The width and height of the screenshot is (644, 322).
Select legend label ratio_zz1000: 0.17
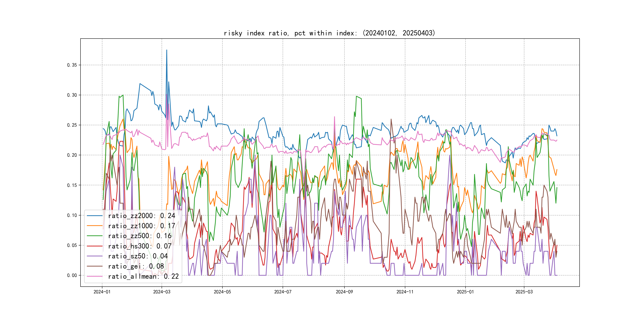click(x=142, y=226)
